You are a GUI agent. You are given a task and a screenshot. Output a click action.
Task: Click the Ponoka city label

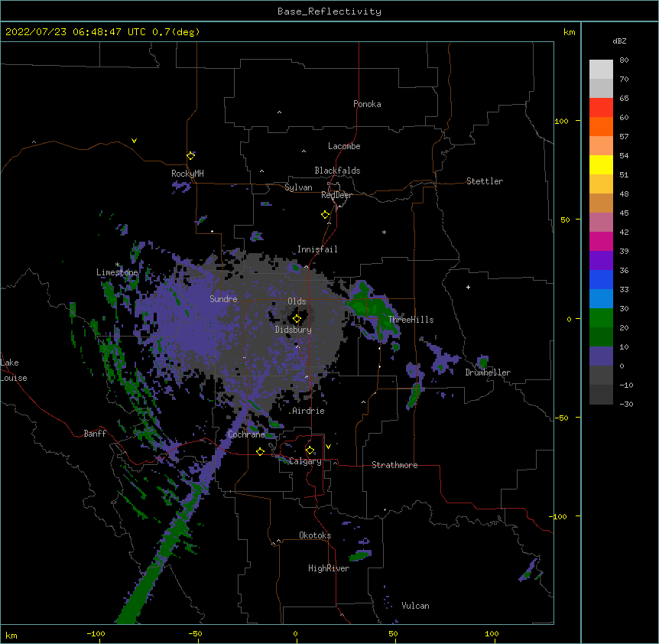367,104
